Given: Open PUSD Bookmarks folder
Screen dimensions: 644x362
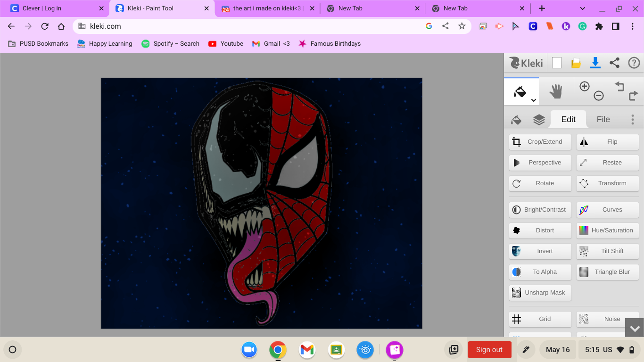Looking at the screenshot, I should tap(38, 43).
